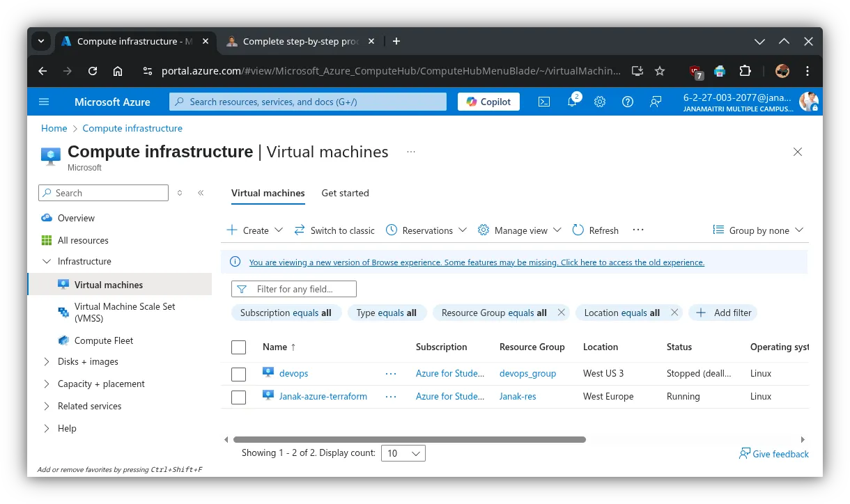Open the portal settings gear
This screenshot has width=850, height=504.
600,102
